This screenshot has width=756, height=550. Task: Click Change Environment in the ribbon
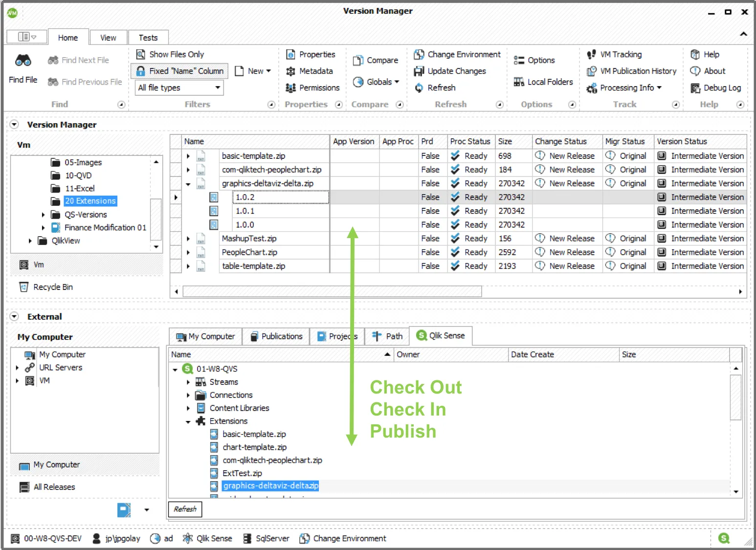[457, 54]
